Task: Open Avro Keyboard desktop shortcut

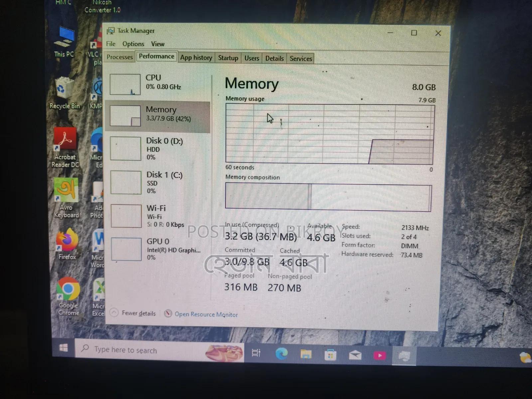Action: pyautogui.click(x=66, y=198)
